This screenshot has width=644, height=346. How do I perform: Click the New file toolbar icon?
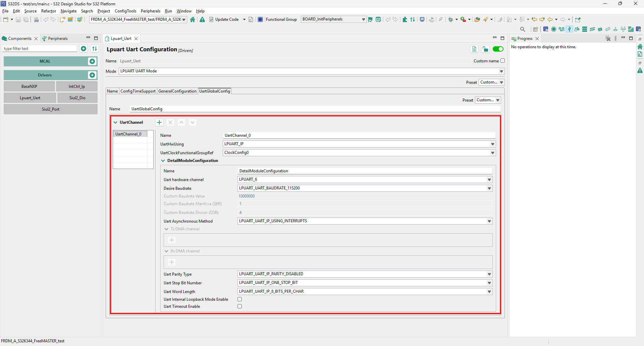click(x=6, y=19)
